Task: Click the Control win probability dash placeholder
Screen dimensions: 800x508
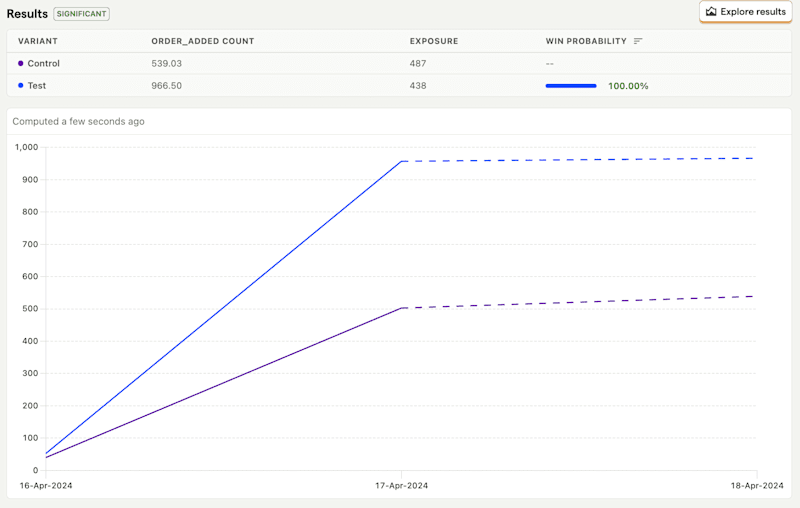Action: pyautogui.click(x=549, y=64)
